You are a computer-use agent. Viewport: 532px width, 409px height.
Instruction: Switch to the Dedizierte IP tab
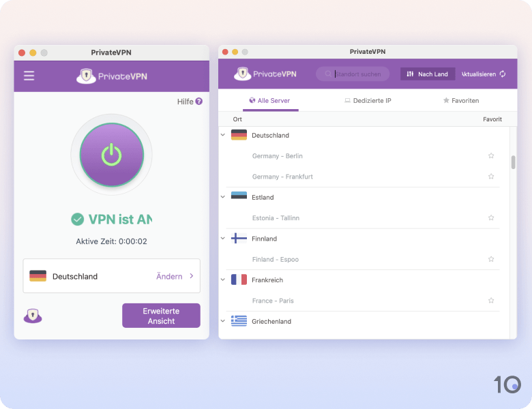(368, 101)
